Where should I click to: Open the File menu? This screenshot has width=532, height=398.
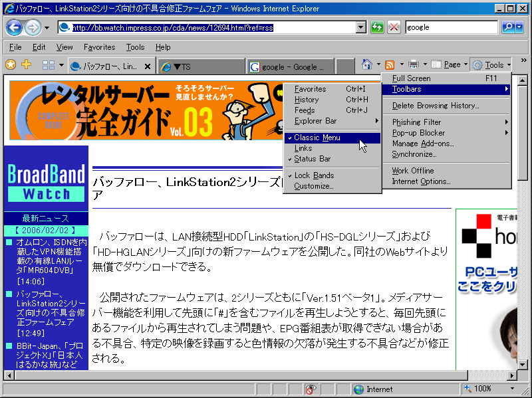tap(15, 47)
